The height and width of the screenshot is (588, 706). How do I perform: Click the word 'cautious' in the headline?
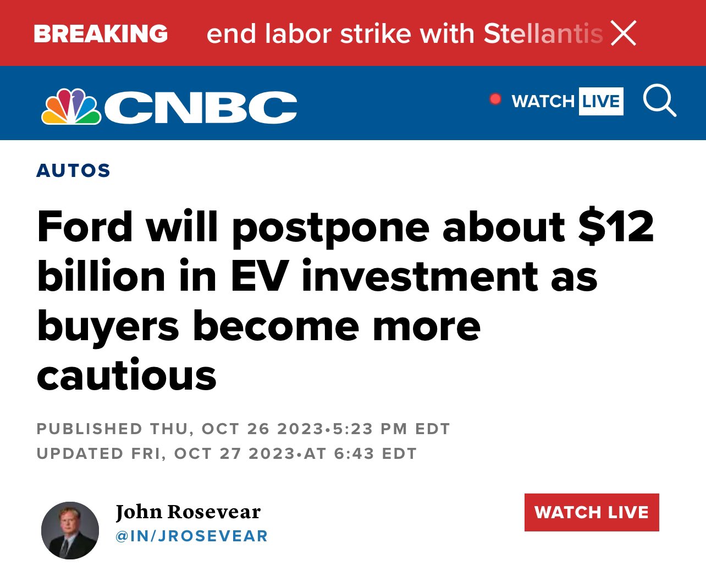(x=127, y=376)
